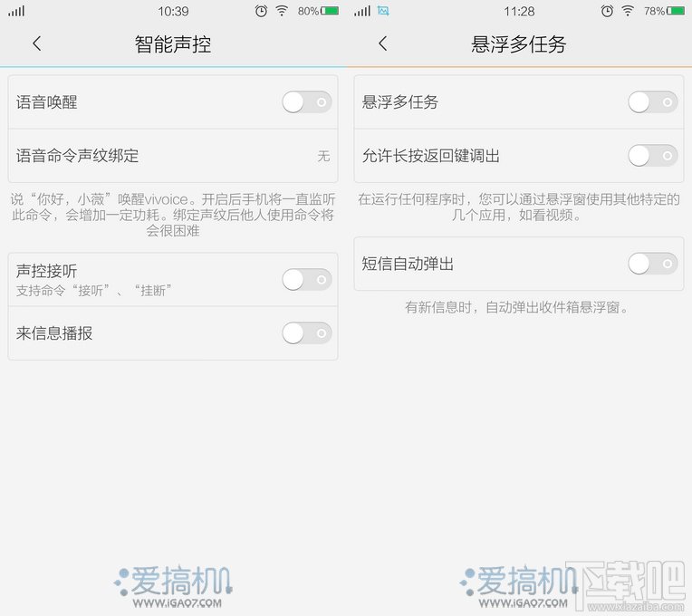Tap the 无 value for voiceprint binding
The width and height of the screenshot is (692, 616).
click(x=323, y=156)
